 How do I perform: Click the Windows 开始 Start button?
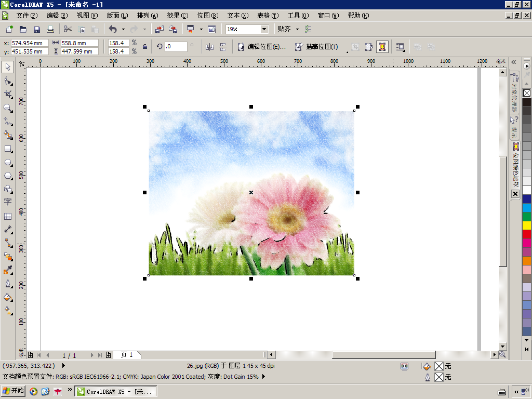pyautogui.click(x=13, y=391)
